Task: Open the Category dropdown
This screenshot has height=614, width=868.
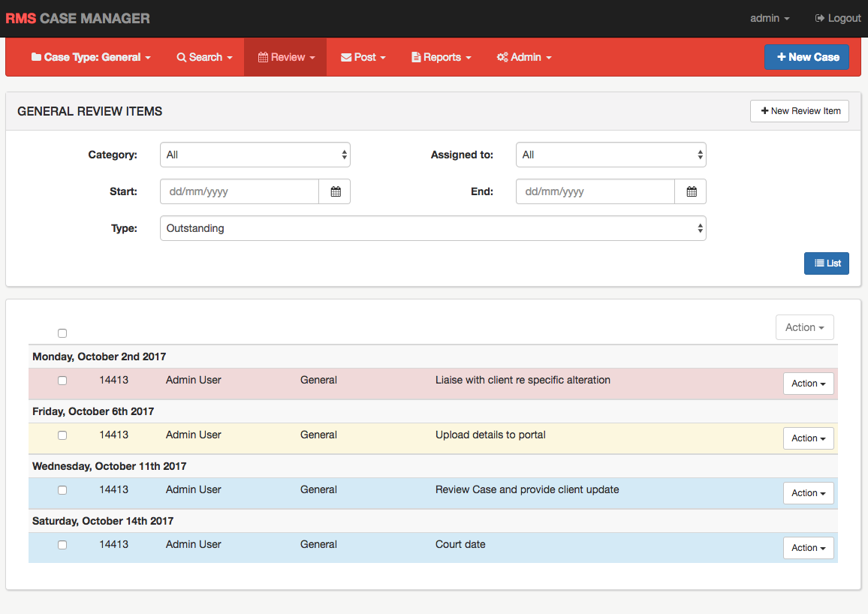Action: (x=255, y=155)
